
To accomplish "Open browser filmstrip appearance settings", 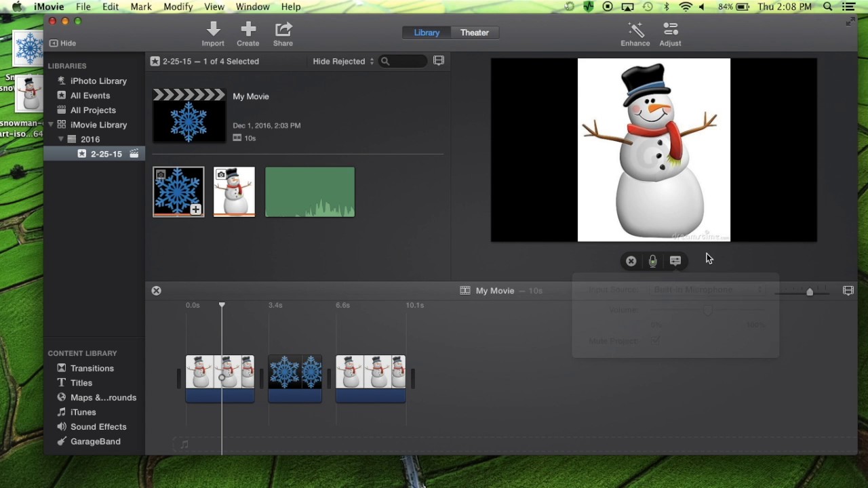I will click(x=439, y=61).
